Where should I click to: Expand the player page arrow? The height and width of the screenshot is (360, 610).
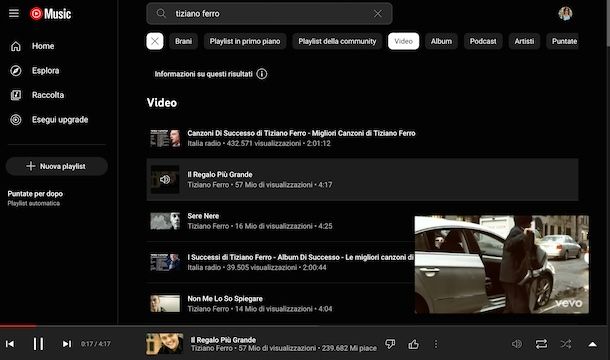click(x=592, y=344)
